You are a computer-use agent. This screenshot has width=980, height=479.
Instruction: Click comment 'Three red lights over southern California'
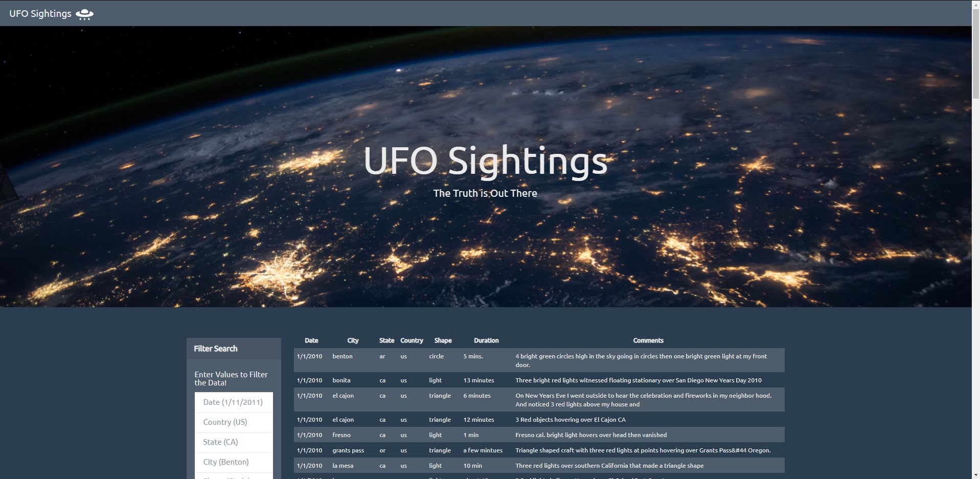[x=609, y=466]
